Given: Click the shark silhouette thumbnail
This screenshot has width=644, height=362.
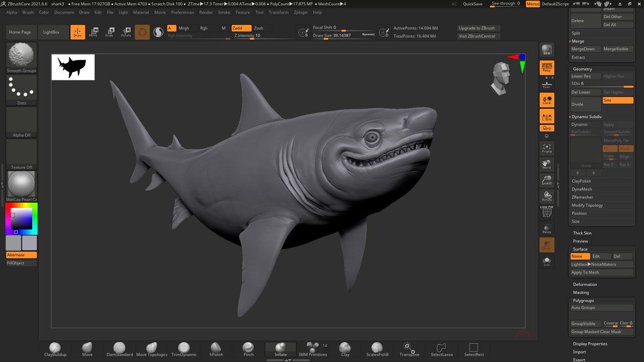Looking at the screenshot, I should click(73, 67).
